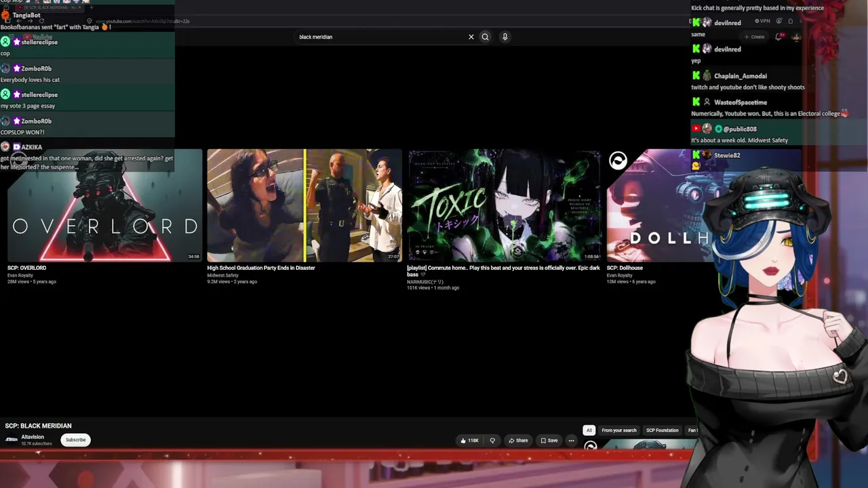Click the 'SCP: Dollhouse' video title
868x488 pixels.
[x=625, y=268]
